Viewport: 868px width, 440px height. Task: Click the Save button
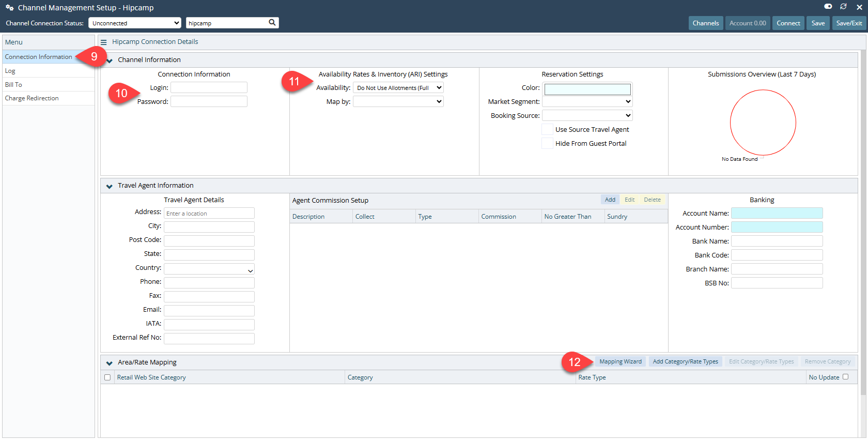(x=818, y=23)
